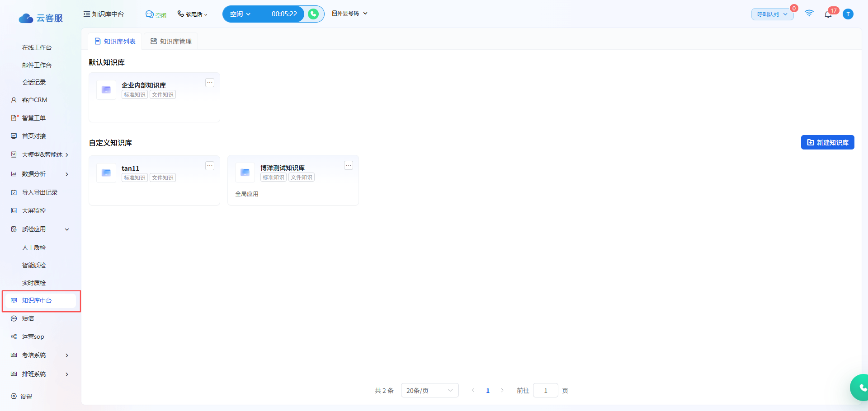Select page number 1
The width and height of the screenshot is (868, 411).
coord(488,391)
